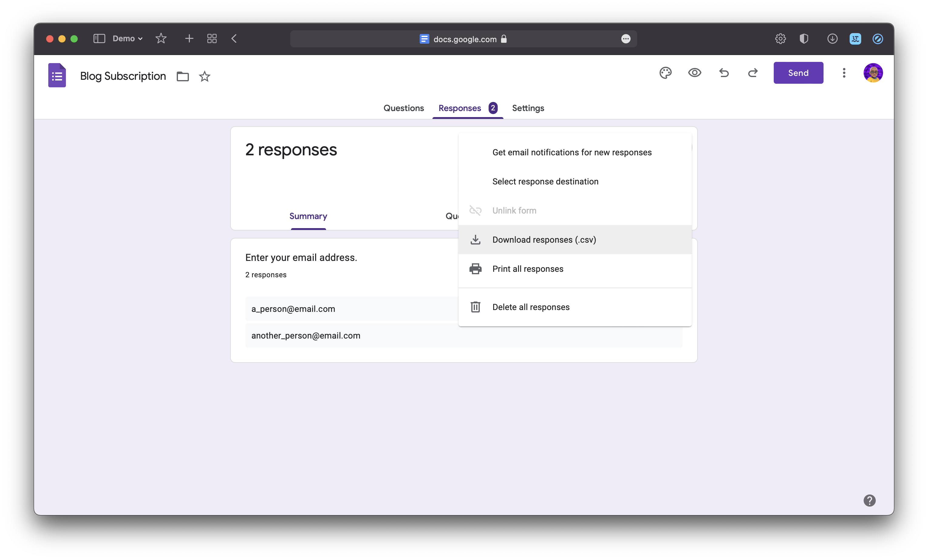Open the Settings tab
The image size is (928, 560).
(528, 108)
